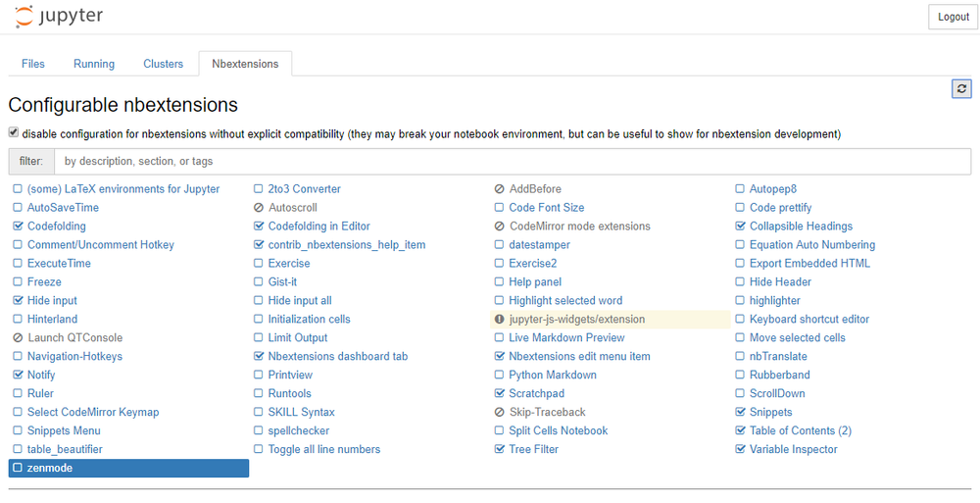Enable the zenmode checkbox
980x503 pixels.
click(18, 469)
